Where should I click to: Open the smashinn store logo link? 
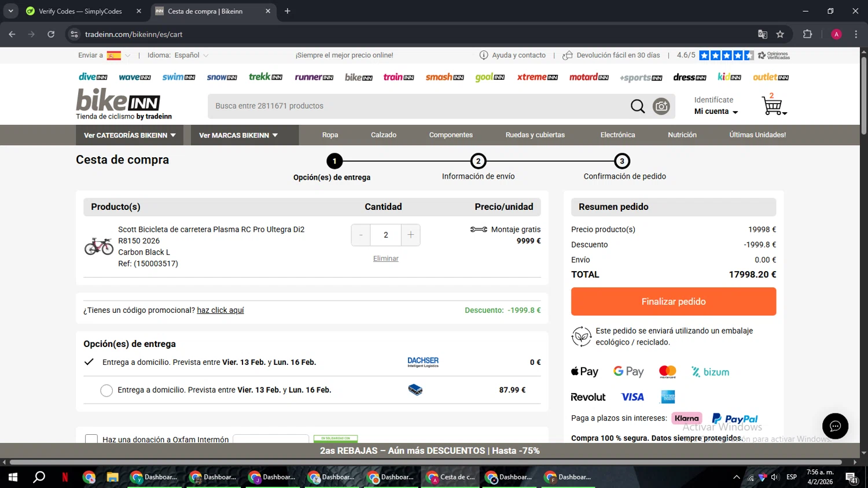click(445, 77)
